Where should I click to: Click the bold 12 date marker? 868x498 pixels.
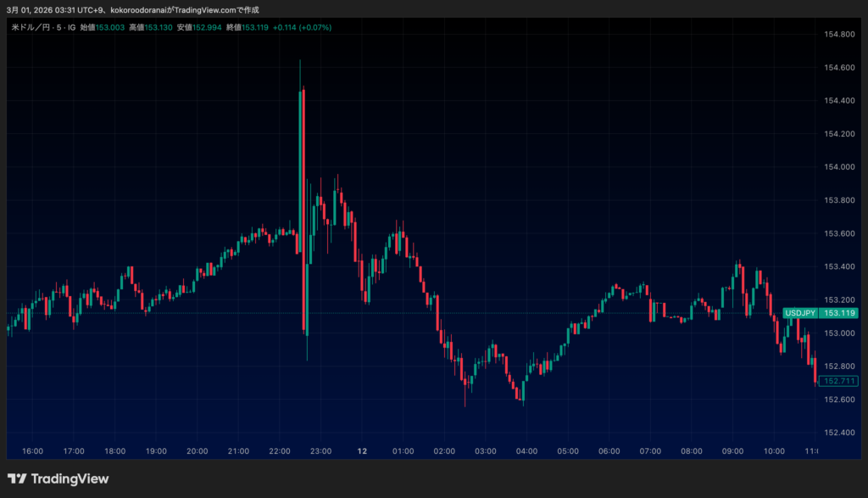point(362,451)
